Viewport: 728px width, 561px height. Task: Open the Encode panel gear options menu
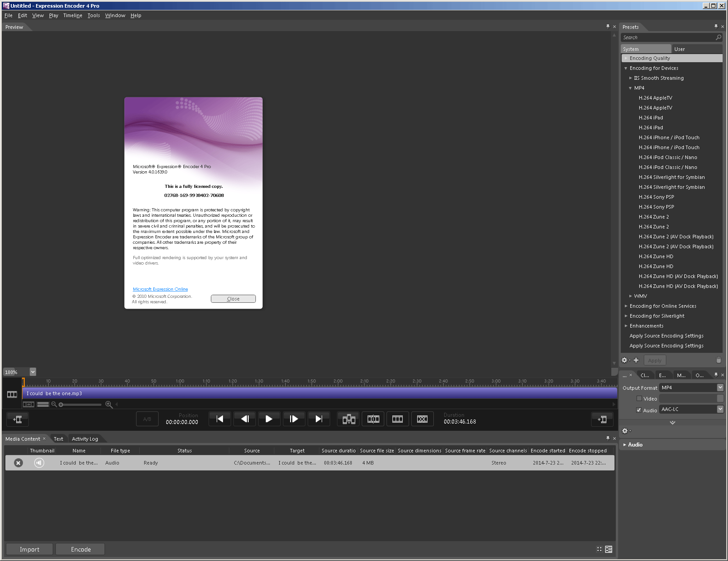coord(626,431)
